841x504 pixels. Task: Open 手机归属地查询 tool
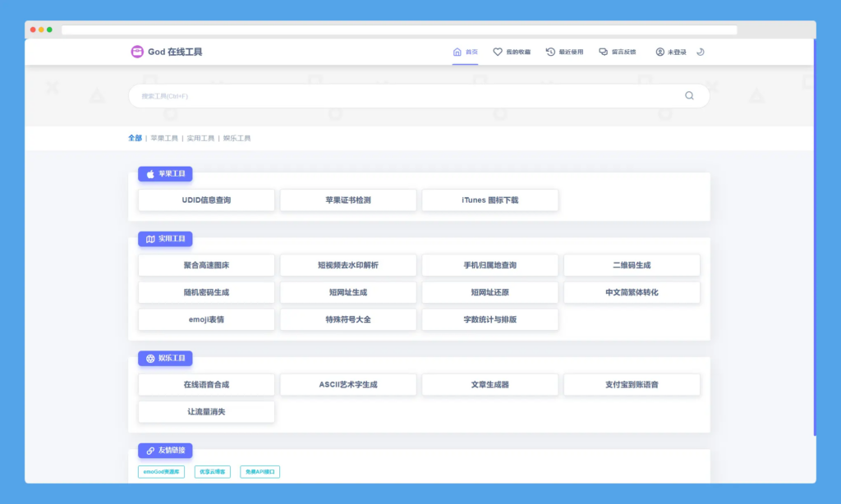pos(490,265)
